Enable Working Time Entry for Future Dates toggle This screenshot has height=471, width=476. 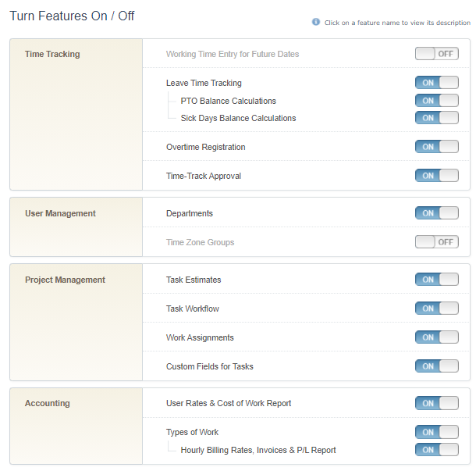pyautogui.click(x=436, y=54)
